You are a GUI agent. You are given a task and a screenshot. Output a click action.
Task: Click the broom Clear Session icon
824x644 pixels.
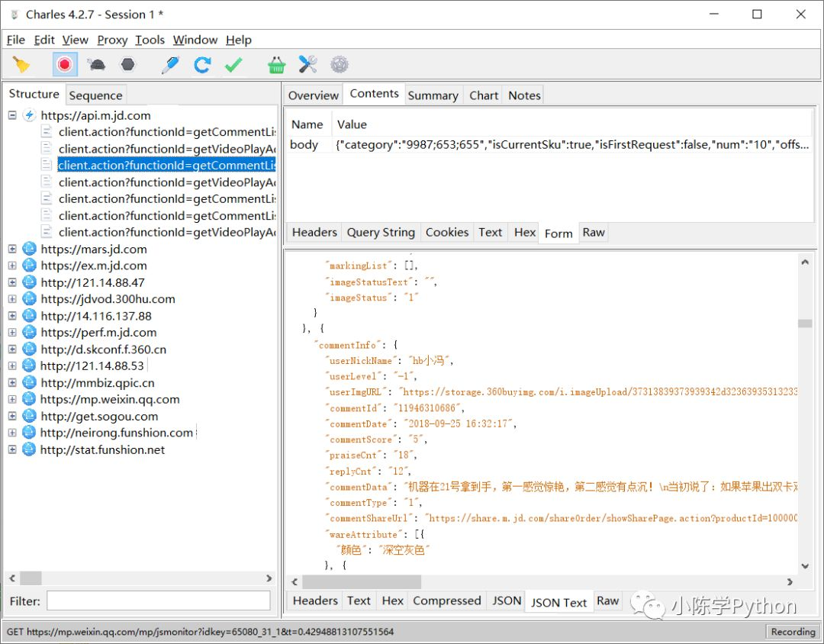[22, 65]
